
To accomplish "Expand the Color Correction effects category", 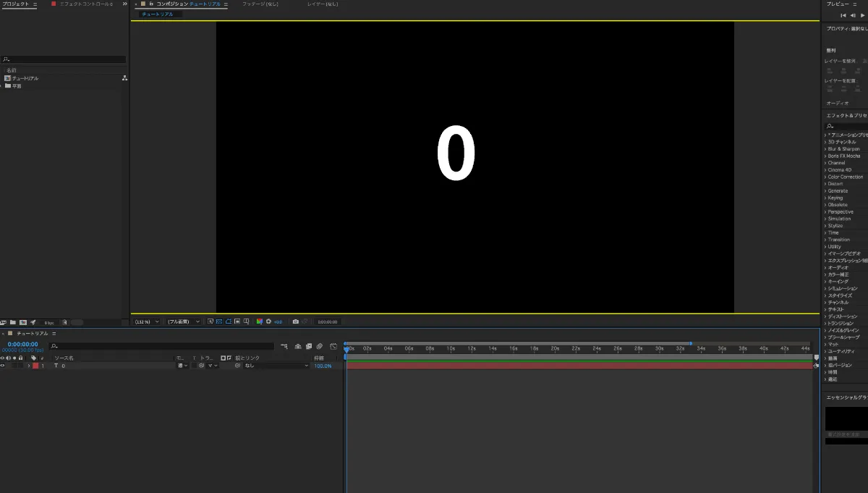I will click(x=843, y=177).
